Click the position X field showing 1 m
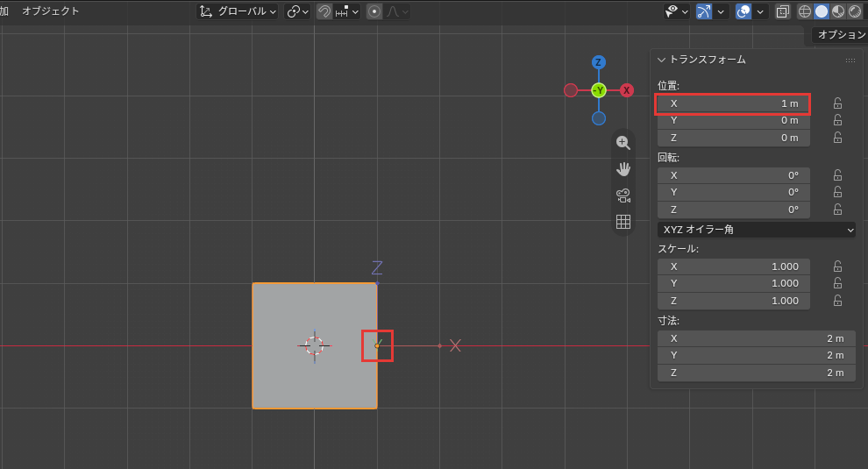Image resolution: width=868 pixels, height=469 pixels. click(x=734, y=103)
